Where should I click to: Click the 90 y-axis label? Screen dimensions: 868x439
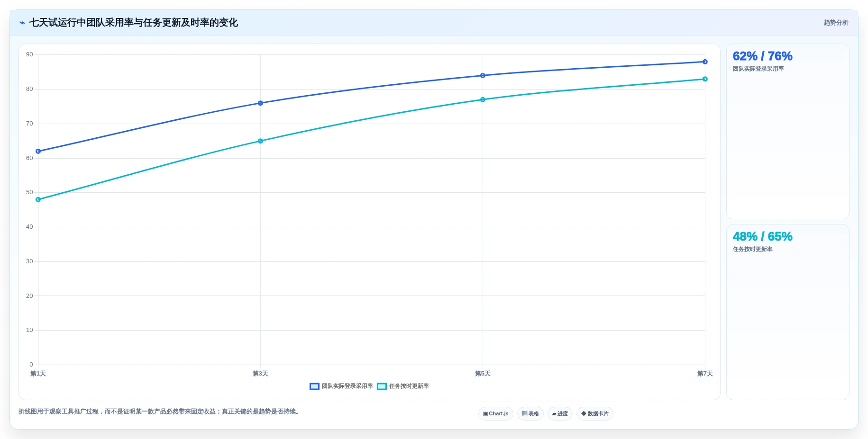click(x=29, y=55)
